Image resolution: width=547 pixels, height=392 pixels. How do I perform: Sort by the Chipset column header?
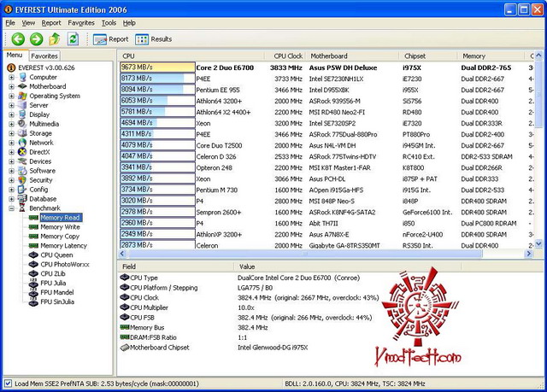coord(428,56)
